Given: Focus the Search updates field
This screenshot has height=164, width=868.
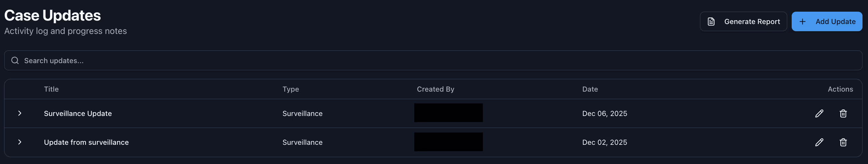Looking at the screenshot, I should pyautogui.click(x=411, y=61).
